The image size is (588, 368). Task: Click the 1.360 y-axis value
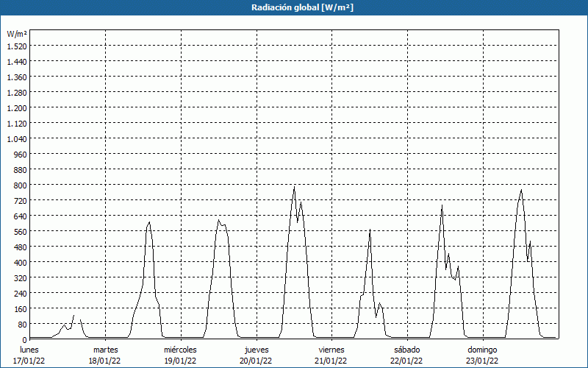coord(17,77)
